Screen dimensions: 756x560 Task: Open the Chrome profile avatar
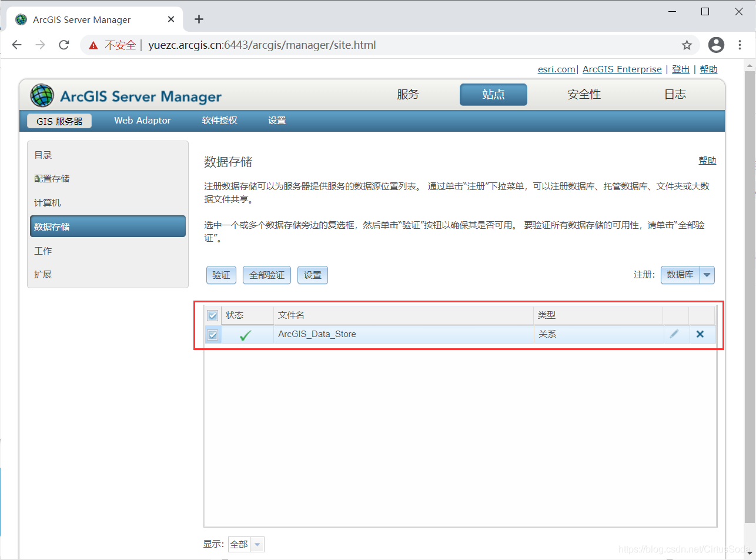point(716,45)
